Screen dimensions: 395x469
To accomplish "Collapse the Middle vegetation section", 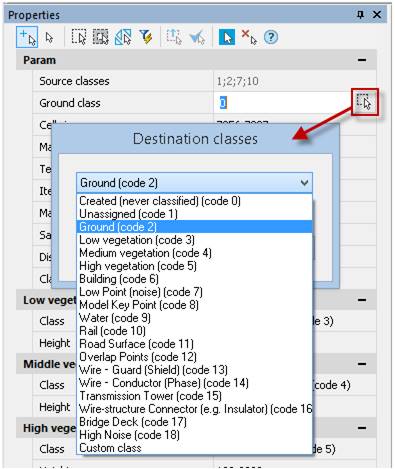I will click(x=362, y=364).
